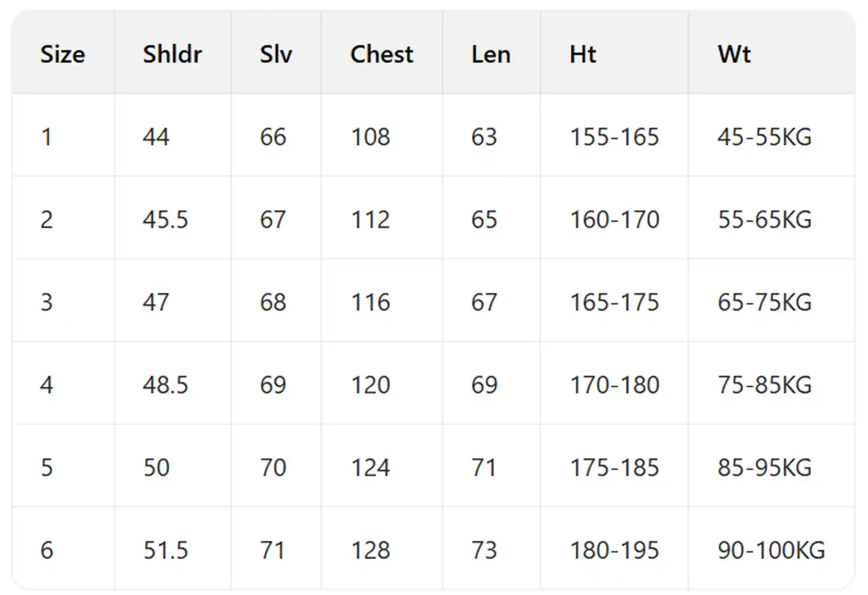Click the 175-185 height cell
868x595 pixels.
click(x=615, y=468)
